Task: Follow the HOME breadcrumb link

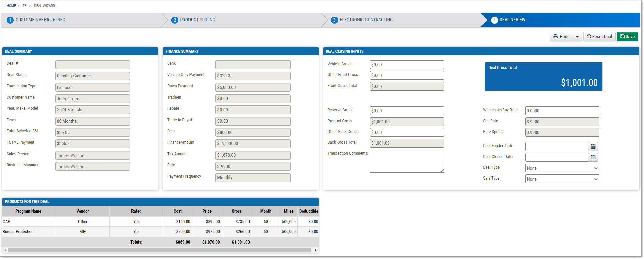Action: (11, 6)
